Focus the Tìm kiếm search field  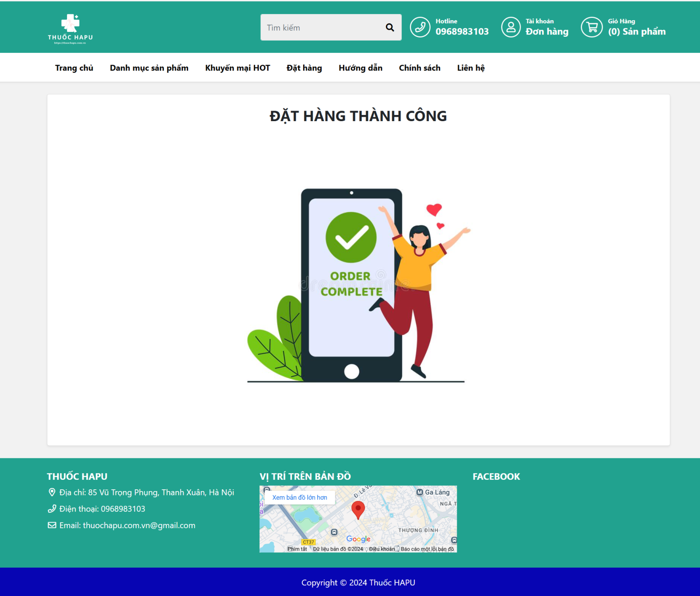322,28
